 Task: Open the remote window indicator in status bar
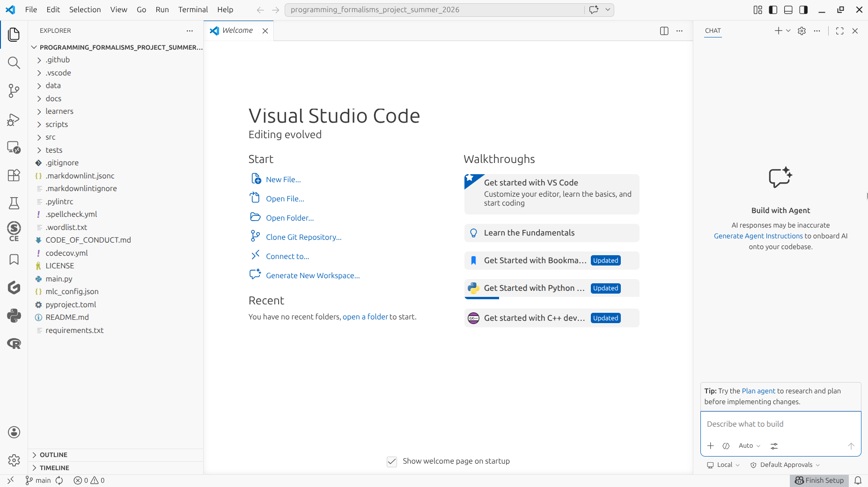pos(10,480)
